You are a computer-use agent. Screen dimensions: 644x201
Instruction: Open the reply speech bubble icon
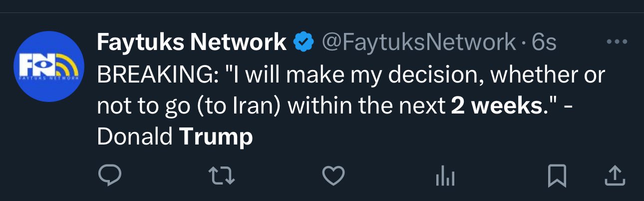point(109,176)
